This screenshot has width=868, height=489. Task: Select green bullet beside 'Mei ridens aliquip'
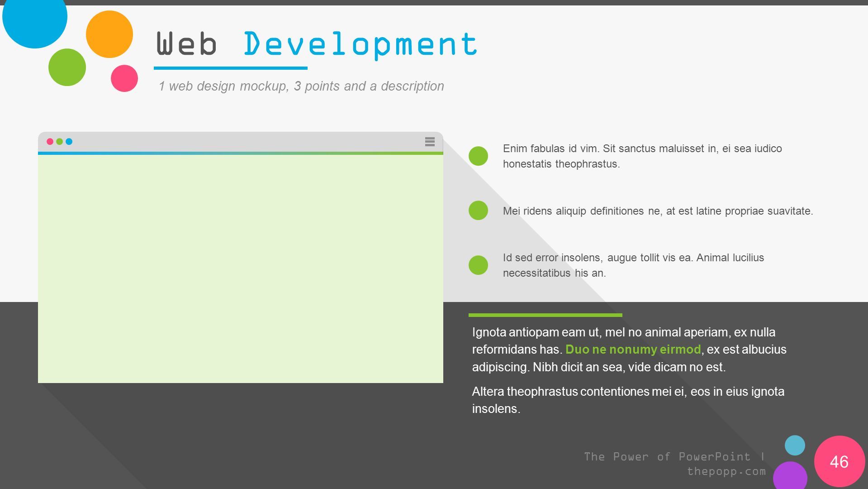(x=478, y=211)
